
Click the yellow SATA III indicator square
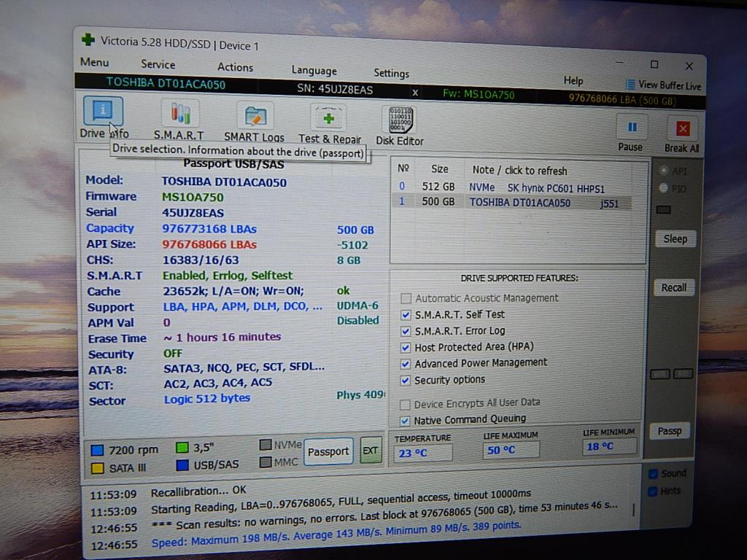click(97, 468)
